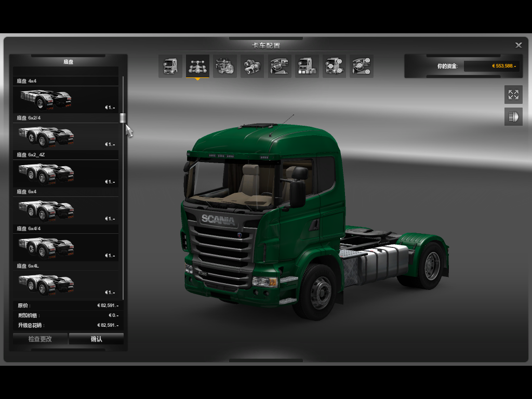Open the transmission configuration tab
532x399 pixels.
coord(252,66)
